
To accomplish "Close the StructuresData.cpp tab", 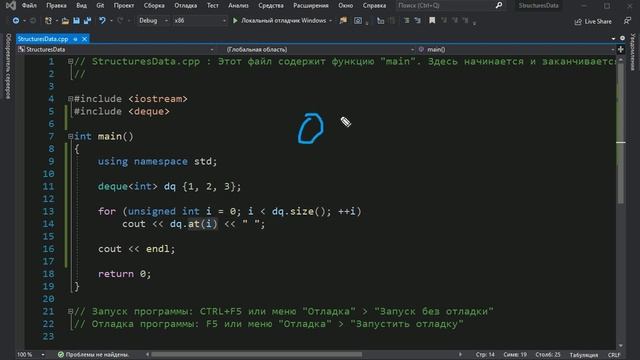I will pyautogui.click(x=84, y=39).
